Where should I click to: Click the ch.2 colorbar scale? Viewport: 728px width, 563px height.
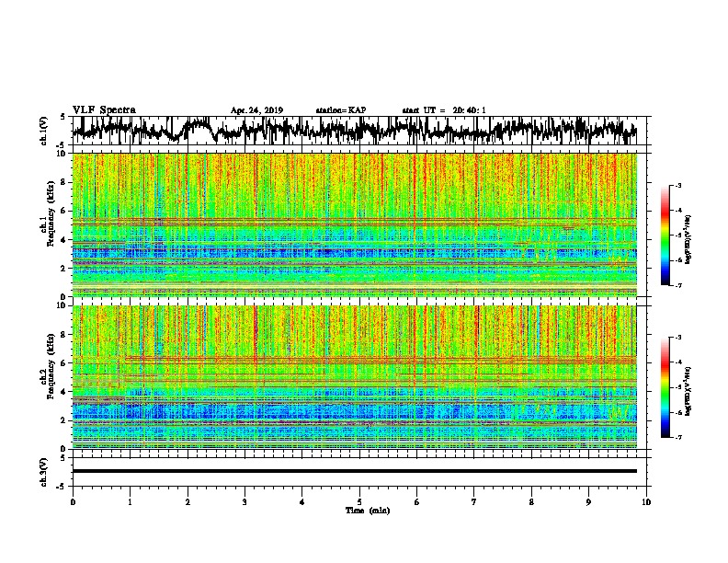click(665, 387)
